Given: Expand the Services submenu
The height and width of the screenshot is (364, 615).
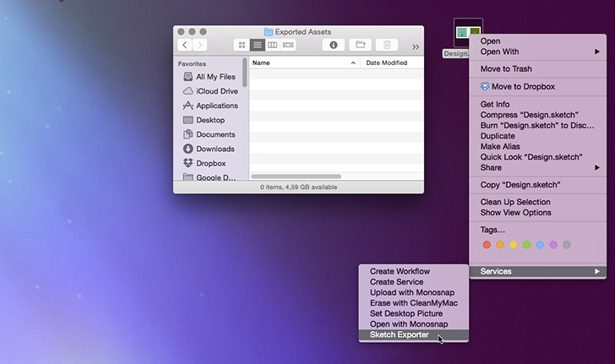Looking at the screenshot, I should tap(538, 271).
